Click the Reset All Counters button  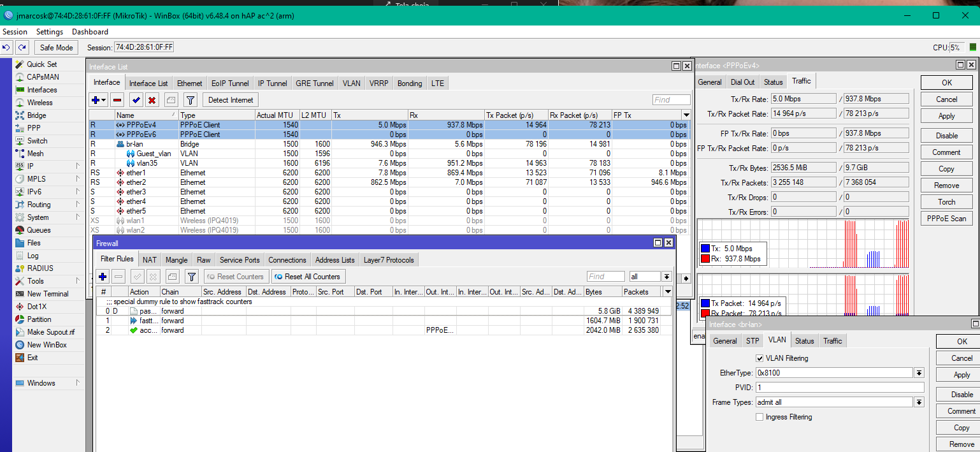(308, 277)
